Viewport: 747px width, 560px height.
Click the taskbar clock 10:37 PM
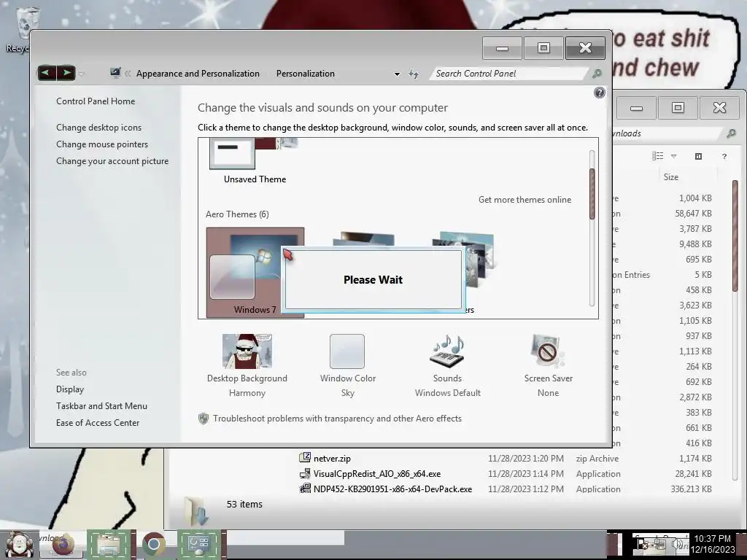coord(712,539)
